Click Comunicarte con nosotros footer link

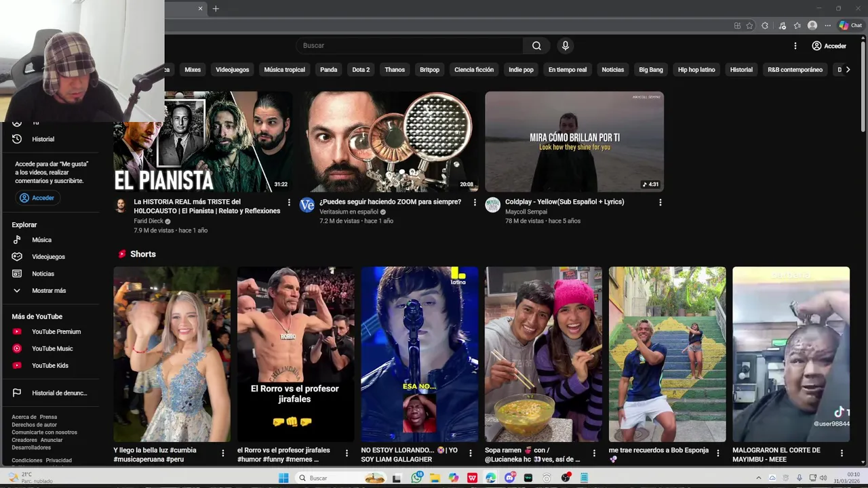coord(44,432)
